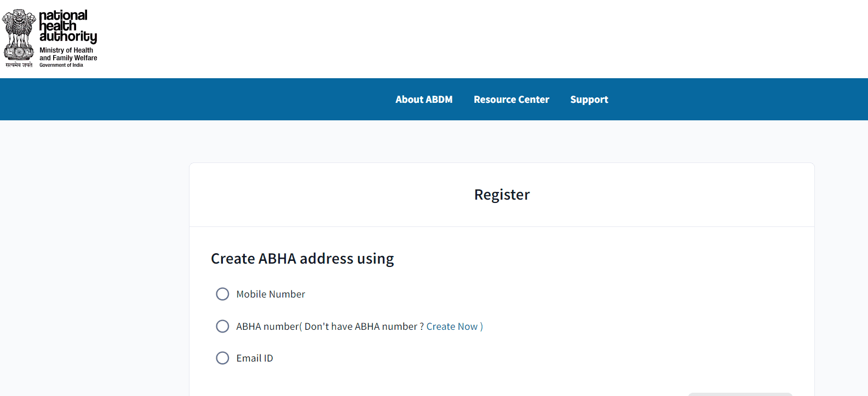Click the 'Government of India' text
The height and width of the screenshot is (396, 868).
point(61,65)
